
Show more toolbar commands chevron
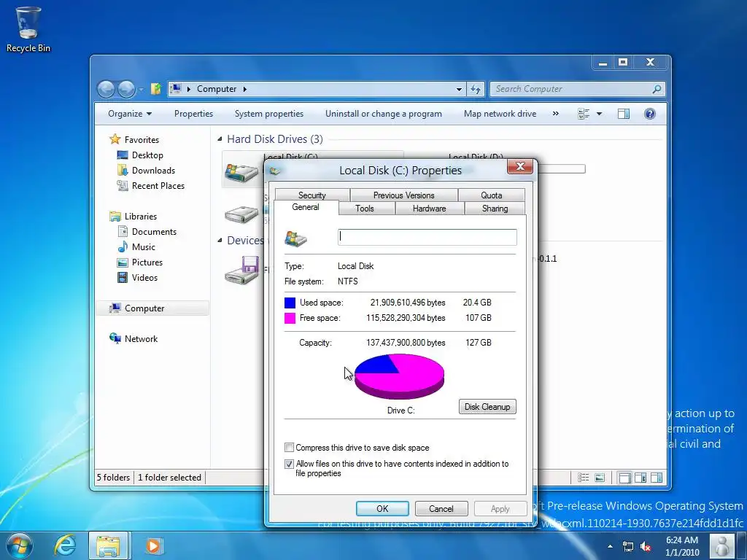tap(555, 113)
